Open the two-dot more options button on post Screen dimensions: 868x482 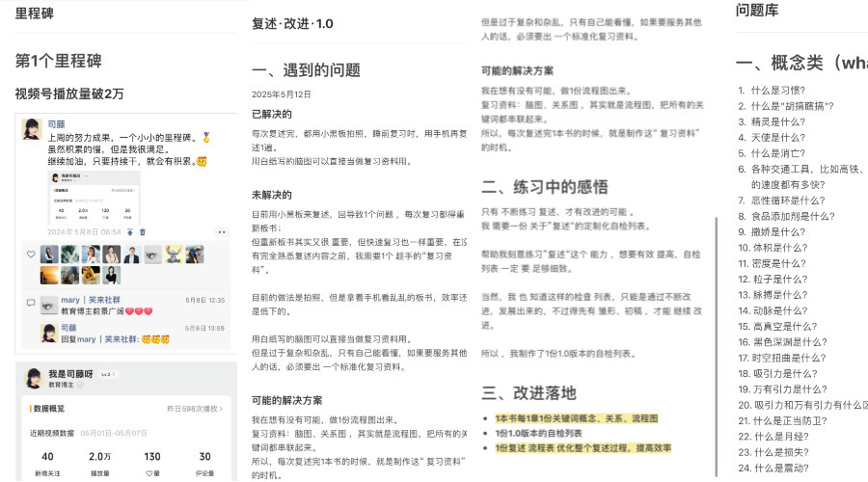click(221, 231)
